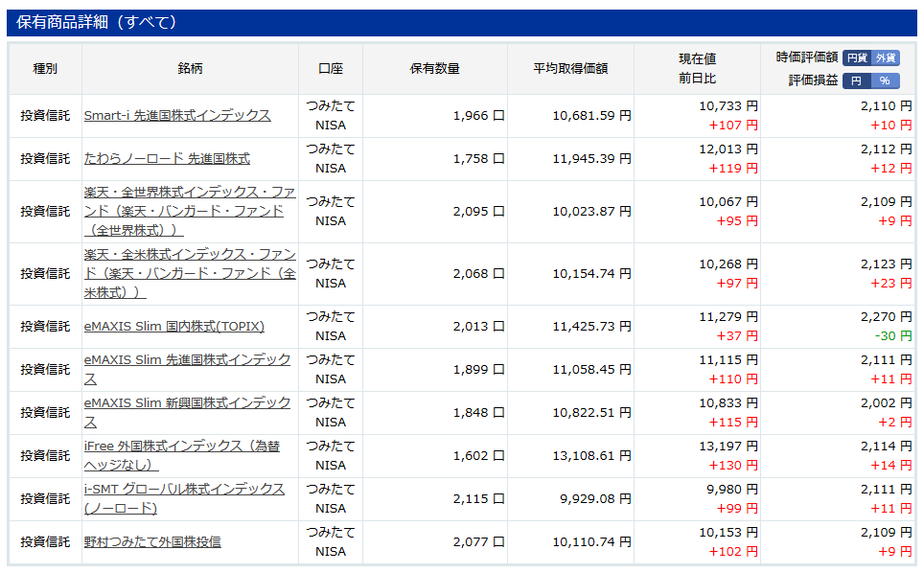Switch valuation to 外貨 toggle

pyautogui.click(x=885, y=57)
